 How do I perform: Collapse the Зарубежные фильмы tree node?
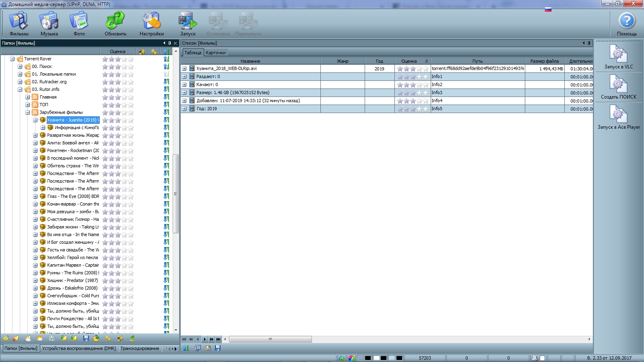point(27,113)
